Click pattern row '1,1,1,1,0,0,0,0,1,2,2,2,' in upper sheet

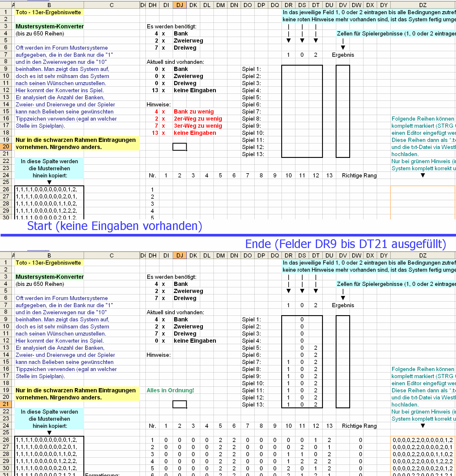[46, 211]
